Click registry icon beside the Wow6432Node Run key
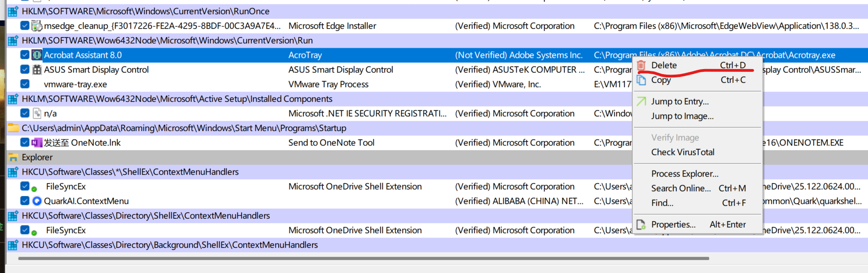Image resolution: width=868 pixels, height=273 pixels. [13, 40]
